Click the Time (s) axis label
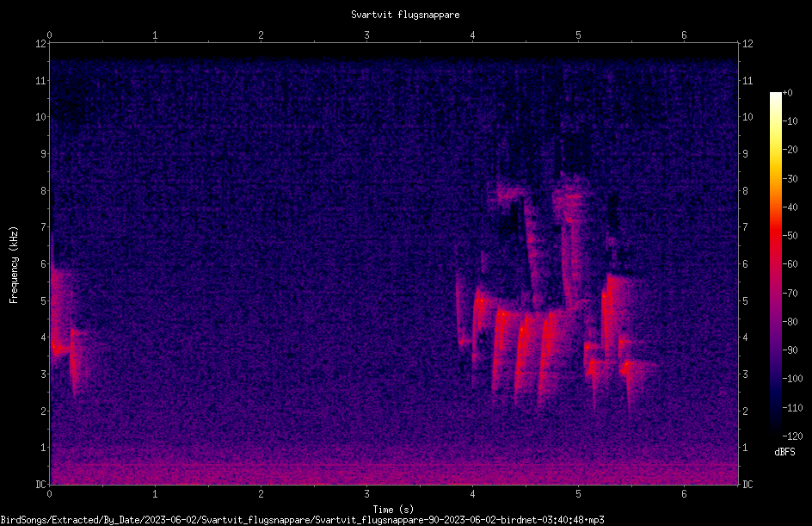The height and width of the screenshot is (526, 812). tap(393, 510)
